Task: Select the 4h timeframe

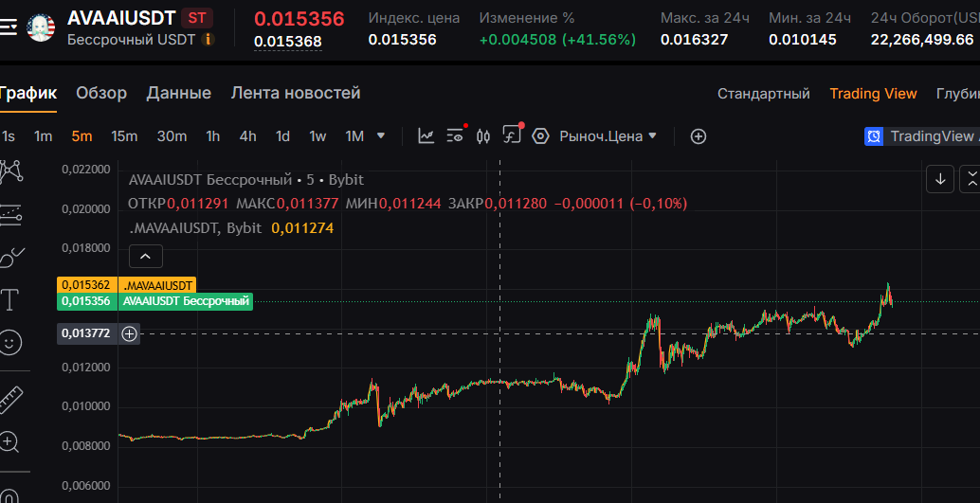Action: coord(248,136)
